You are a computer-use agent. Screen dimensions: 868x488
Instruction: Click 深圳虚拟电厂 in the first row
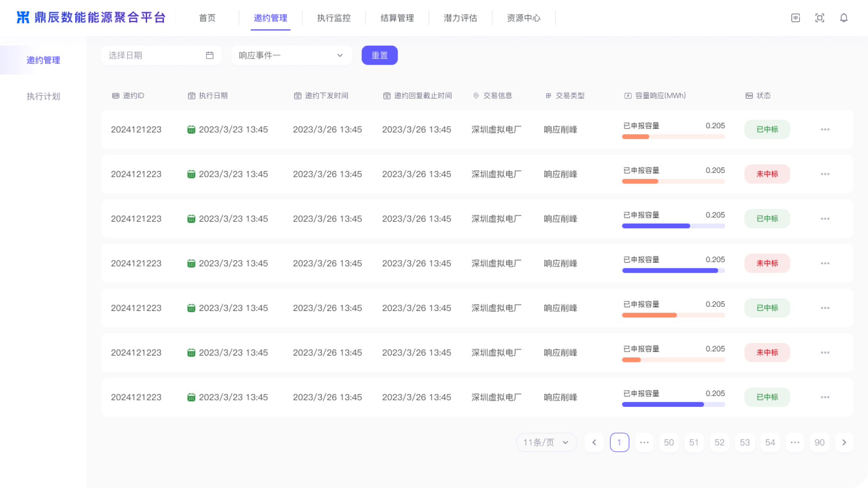pos(496,130)
